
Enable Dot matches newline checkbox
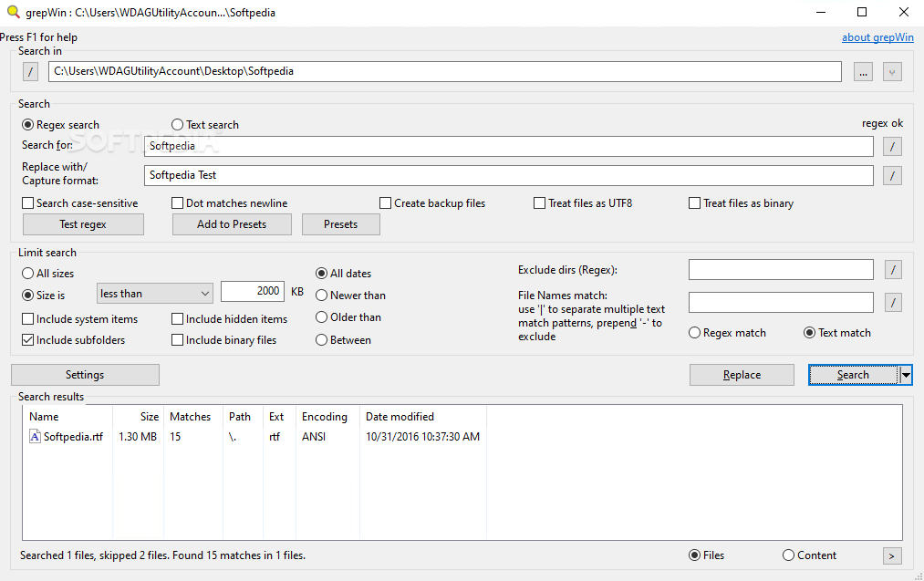click(x=177, y=203)
